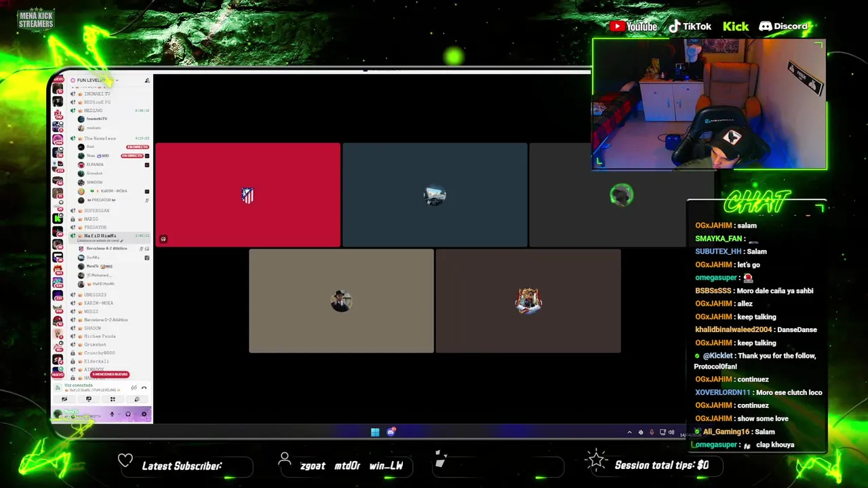
Task: Join the KARIM-MOKA voice channel
Action: click(x=98, y=303)
